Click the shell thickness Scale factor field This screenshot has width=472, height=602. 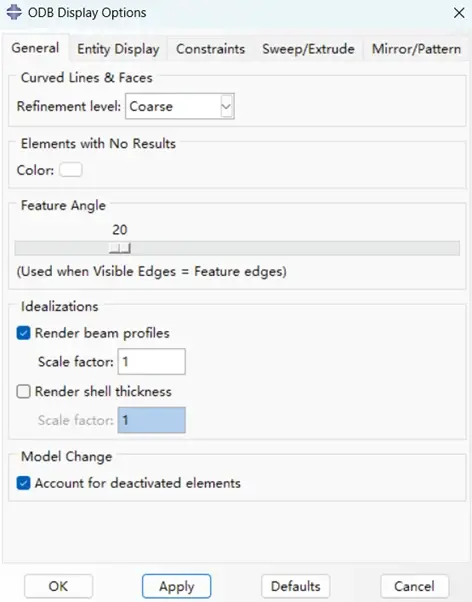tap(152, 420)
